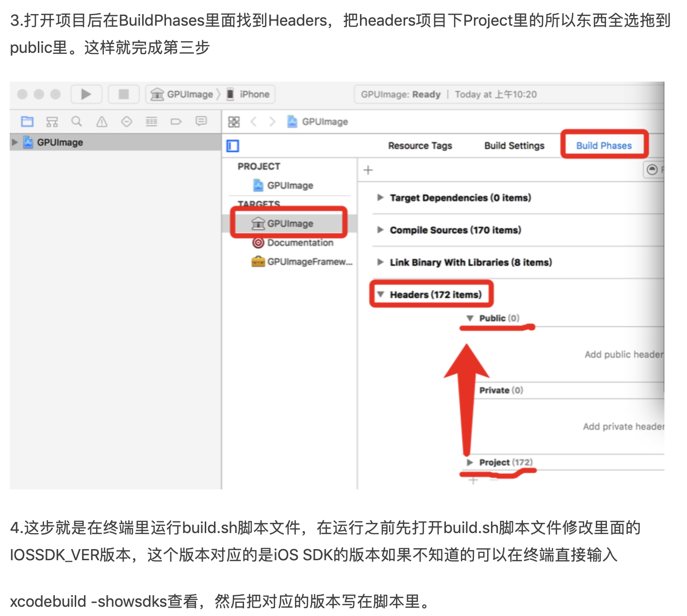
Task: Click the Run (play) button
Action: [x=86, y=94]
